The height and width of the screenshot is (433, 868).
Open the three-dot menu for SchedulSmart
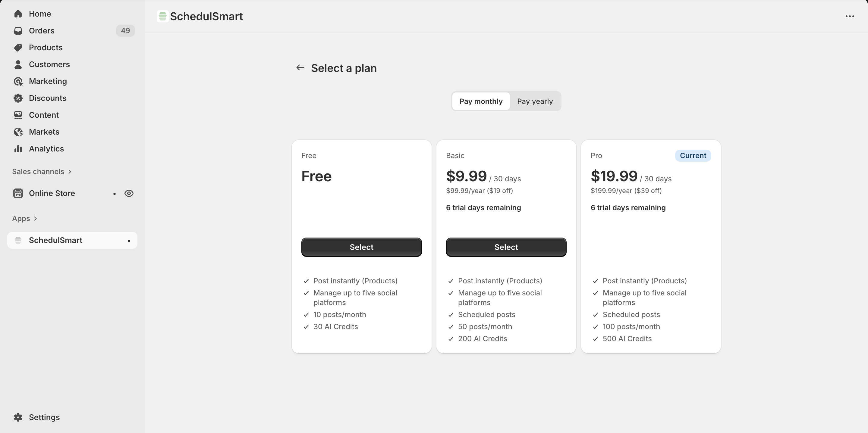850,16
